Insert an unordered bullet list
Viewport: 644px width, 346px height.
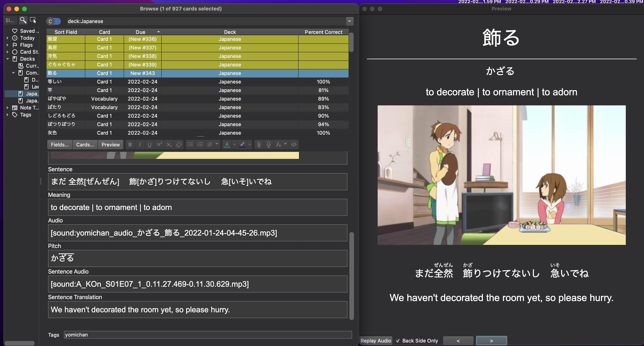click(x=190, y=145)
